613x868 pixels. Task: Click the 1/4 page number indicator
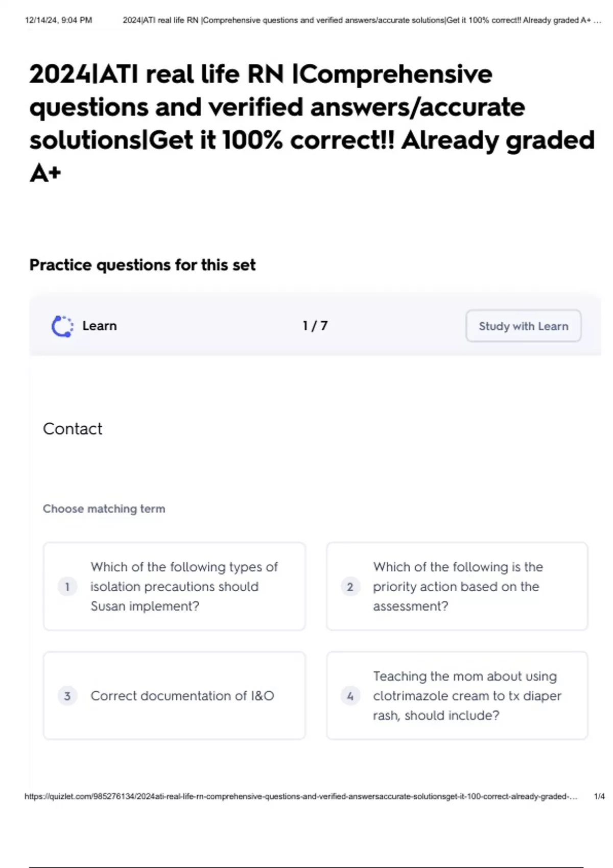tap(599, 797)
